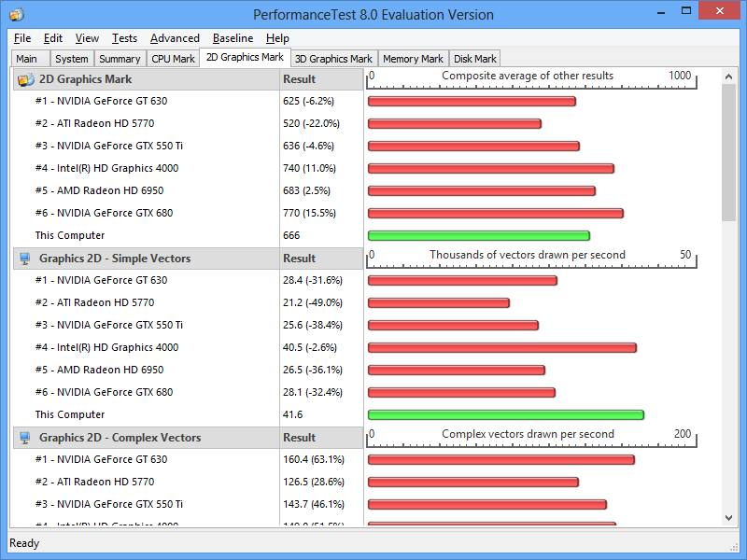The image size is (747, 560).
Task: Click This Computer's score '41.6'
Action: [292, 414]
